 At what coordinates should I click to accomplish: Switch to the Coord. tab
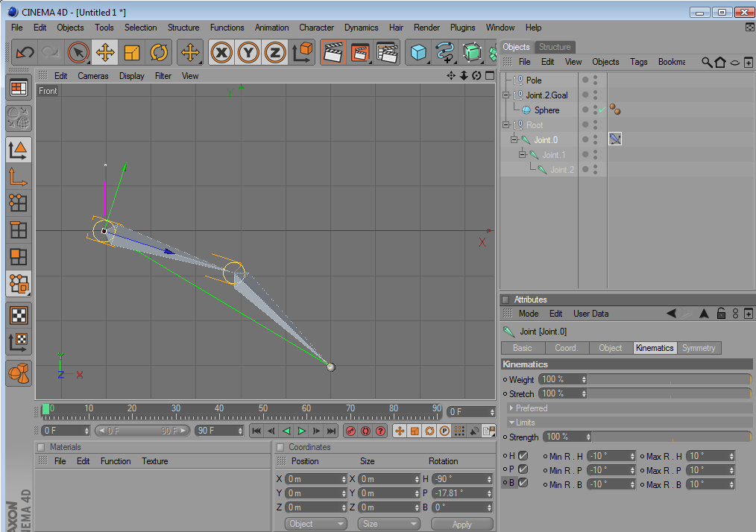(567, 348)
